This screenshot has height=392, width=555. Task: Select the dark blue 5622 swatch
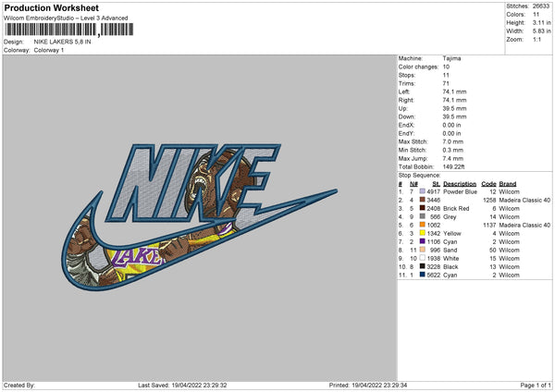coord(423,275)
